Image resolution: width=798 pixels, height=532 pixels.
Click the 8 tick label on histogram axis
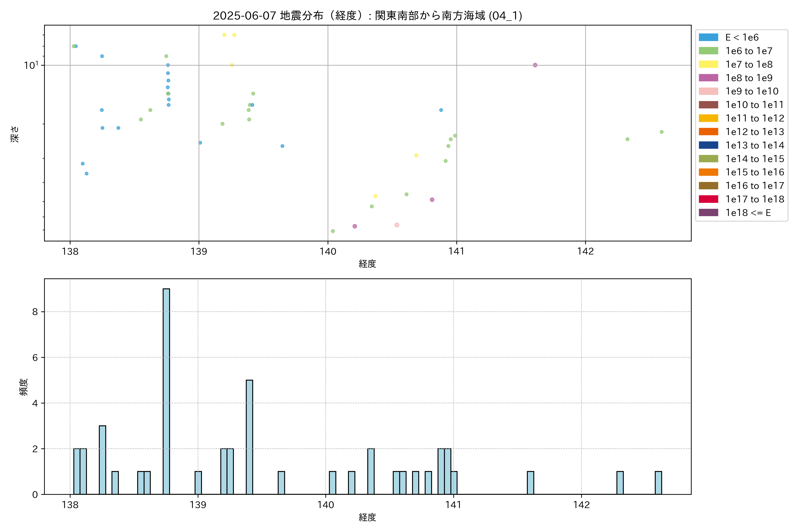(x=35, y=312)
